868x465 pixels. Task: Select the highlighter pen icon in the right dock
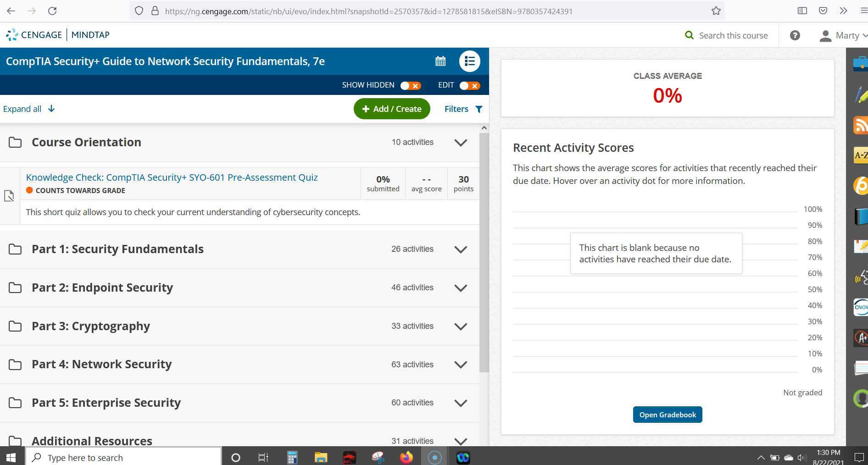(861, 94)
